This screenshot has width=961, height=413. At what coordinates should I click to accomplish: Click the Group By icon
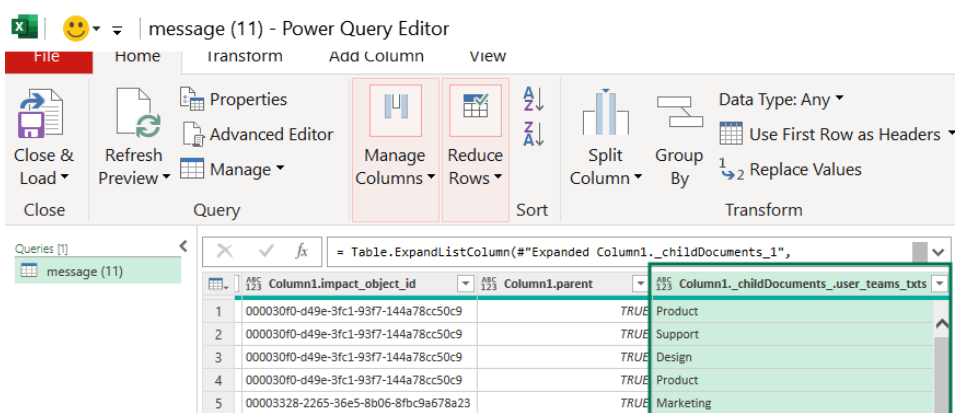point(679,113)
